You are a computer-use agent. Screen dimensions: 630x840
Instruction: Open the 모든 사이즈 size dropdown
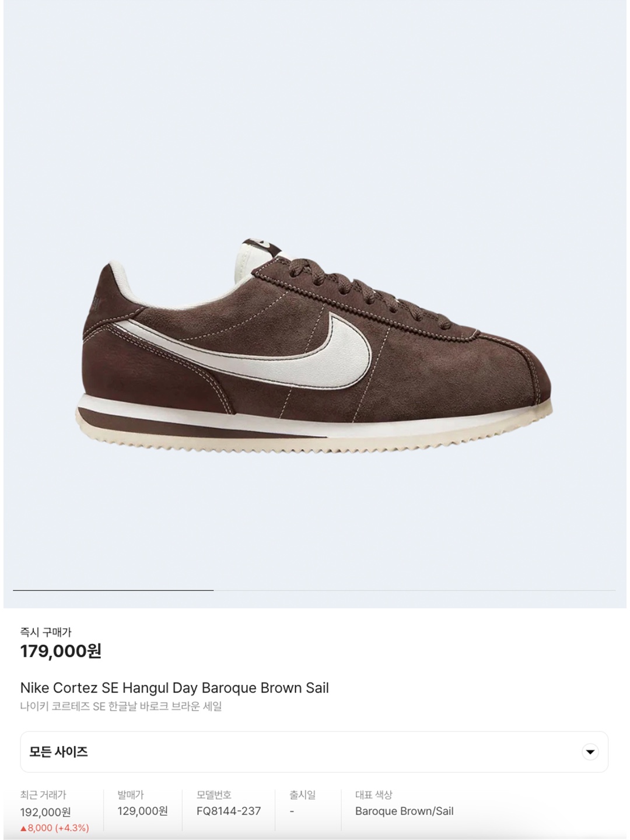(314, 752)
